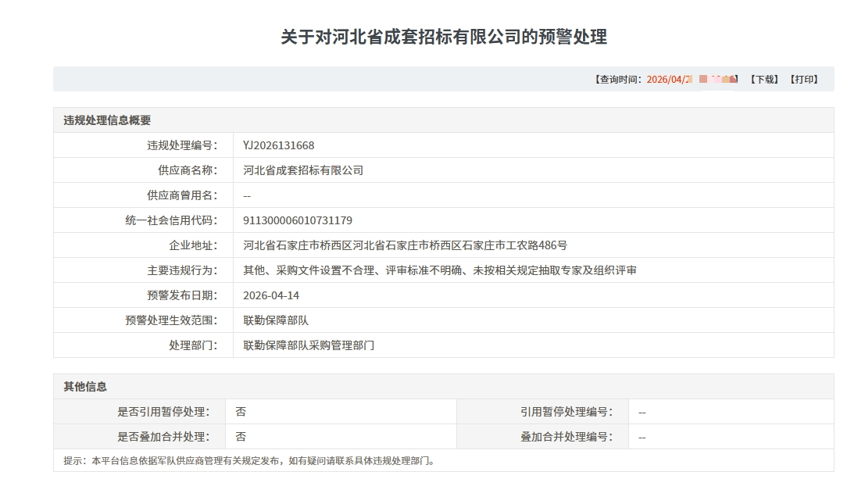The image size is (865, 504).
Task: Click the 联勤保障部队采购管理部门 cell
Action: [x=309, y=345]
